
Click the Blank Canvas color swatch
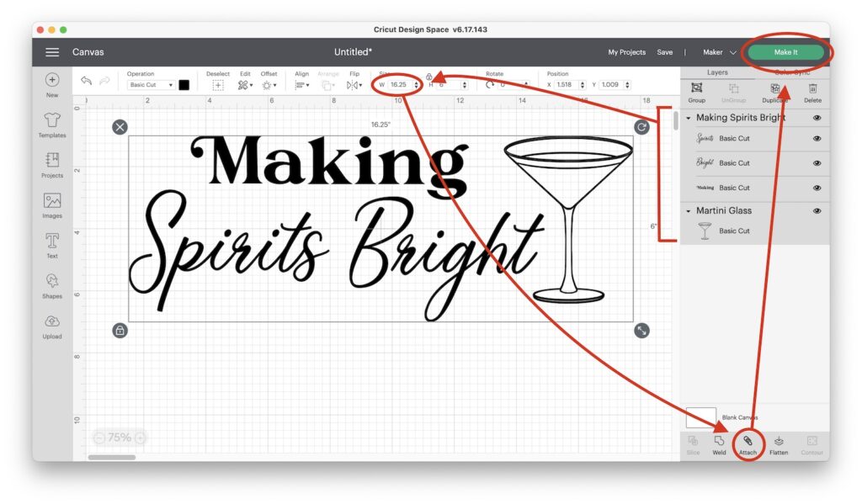coord(701,417)
